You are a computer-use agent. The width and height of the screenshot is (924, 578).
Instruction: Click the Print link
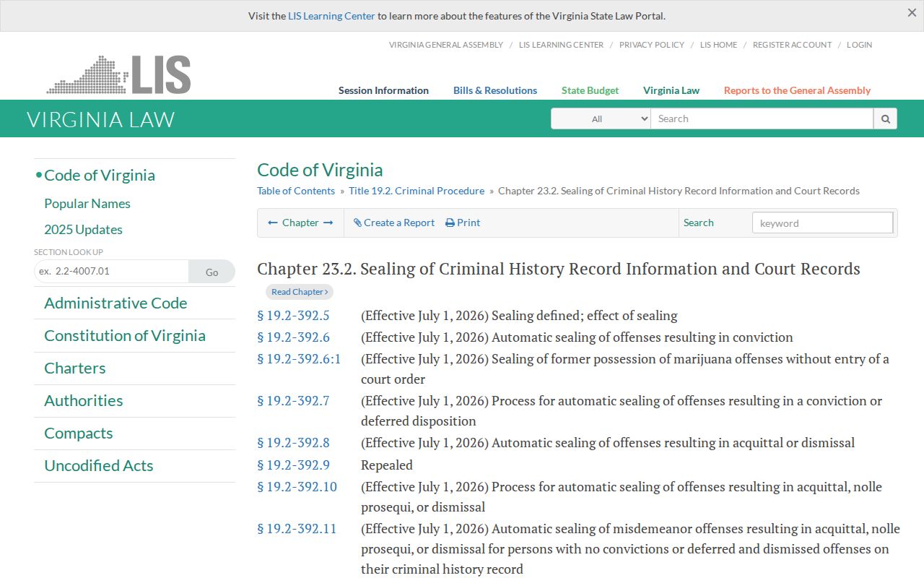pos(463,223)
